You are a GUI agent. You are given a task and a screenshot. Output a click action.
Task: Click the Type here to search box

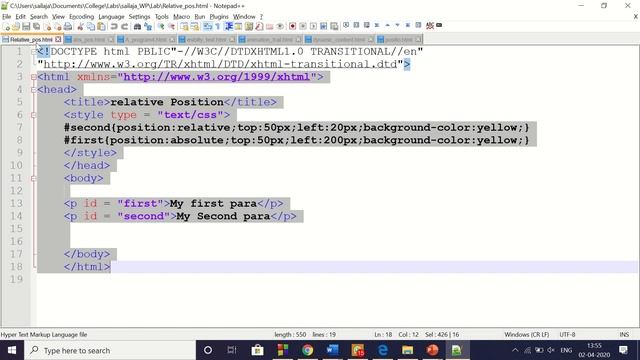pyautogui.click(x=110, y=350)
